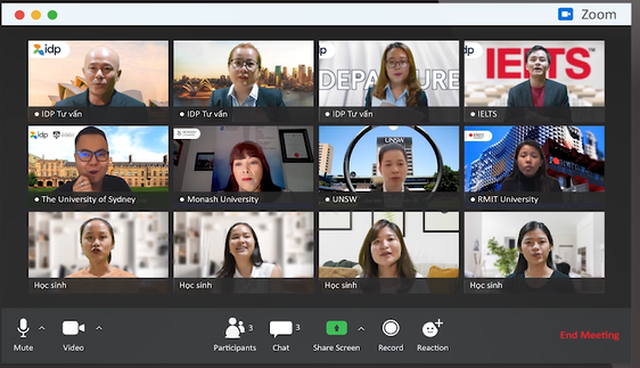The height and width of the screenshot is (368, 640).
Task: Expand Share Screen options arrow
Action: (x=361, y=329)
